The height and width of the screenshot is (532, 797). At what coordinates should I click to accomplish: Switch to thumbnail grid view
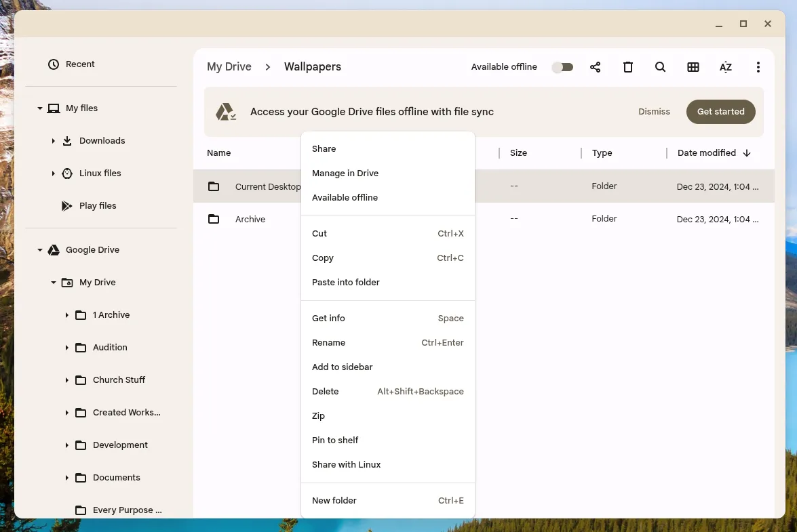[x=693, y=67]
